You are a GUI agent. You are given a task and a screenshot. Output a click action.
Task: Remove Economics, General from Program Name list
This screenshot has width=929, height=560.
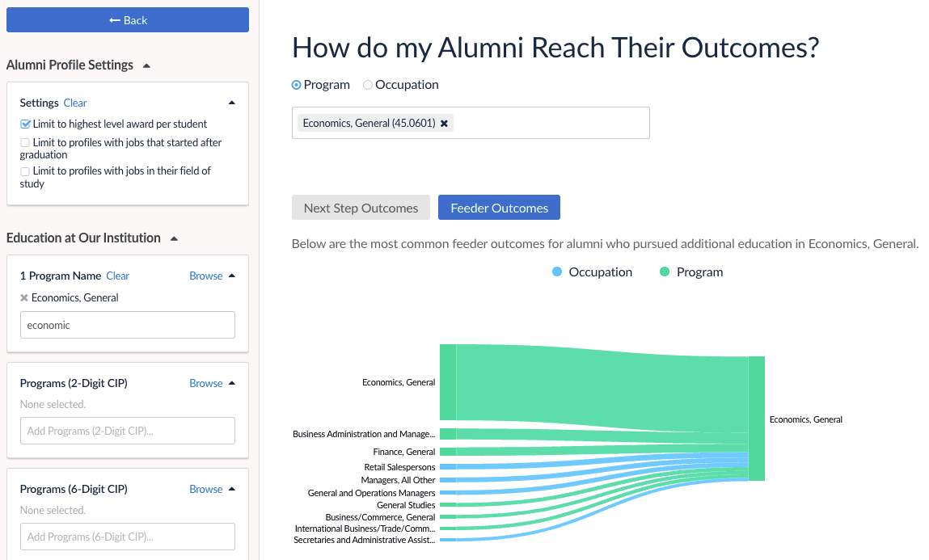(x=24, y=298)
